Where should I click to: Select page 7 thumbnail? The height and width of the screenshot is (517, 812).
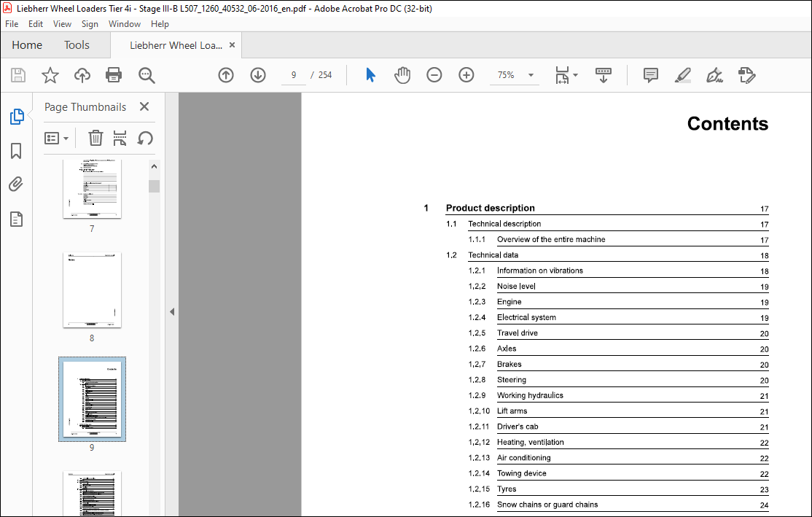(x=92, y=189)
